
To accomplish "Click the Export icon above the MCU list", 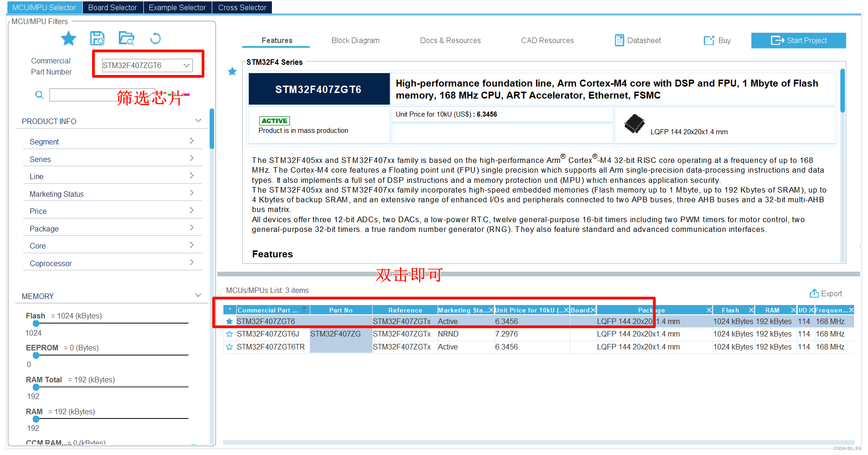I will 814,293.
